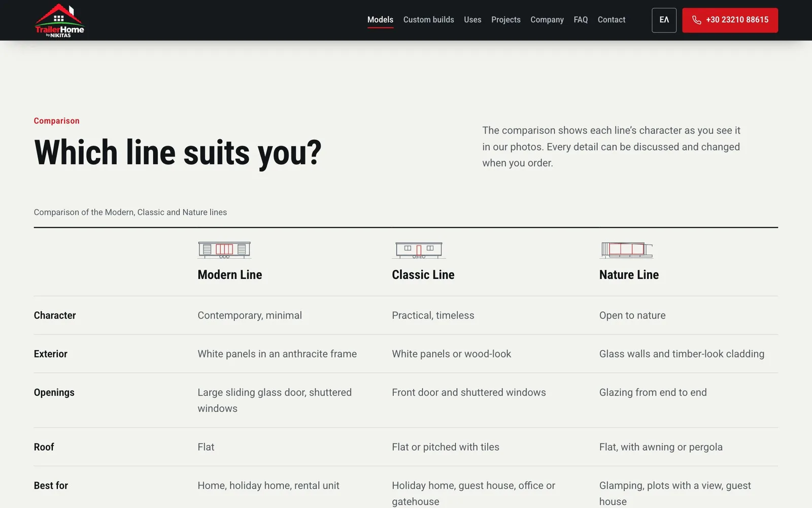Open the Models menu item

(x=380, y=20)
